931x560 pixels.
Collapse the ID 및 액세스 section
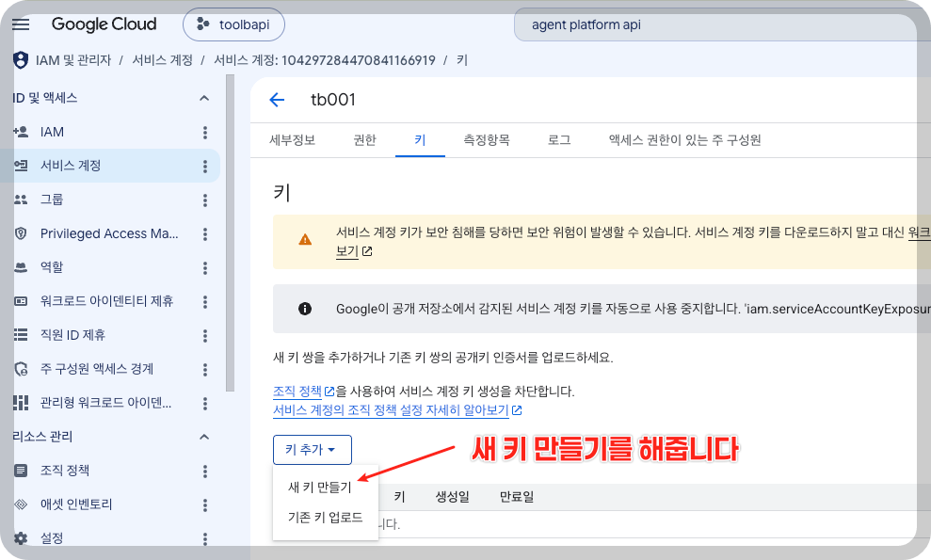(204, 98)
